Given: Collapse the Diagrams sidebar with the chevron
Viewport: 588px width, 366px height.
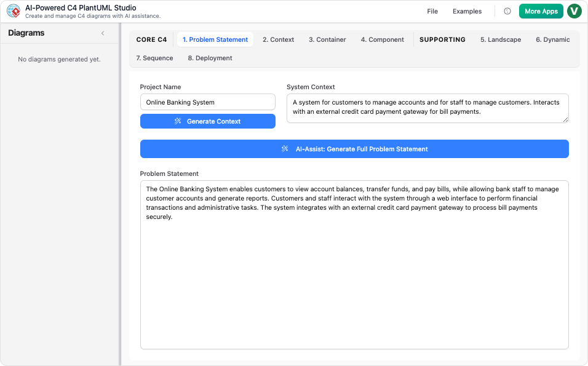Looking at the screenshot, I should tap(103, 33).
